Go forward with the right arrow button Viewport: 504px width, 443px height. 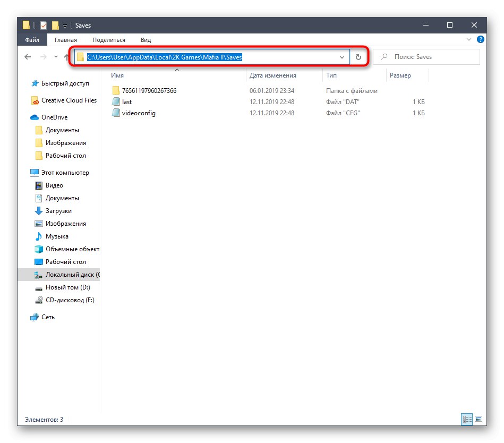43,57
